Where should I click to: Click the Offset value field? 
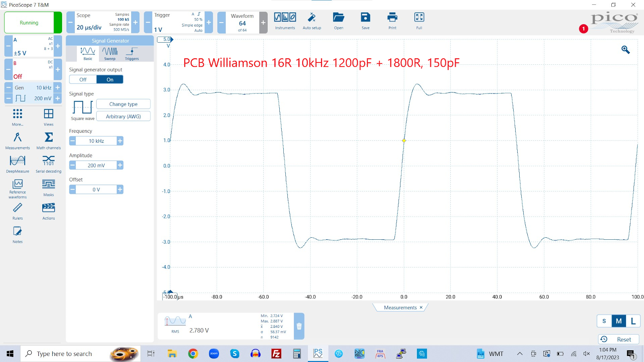pos(96,189)
